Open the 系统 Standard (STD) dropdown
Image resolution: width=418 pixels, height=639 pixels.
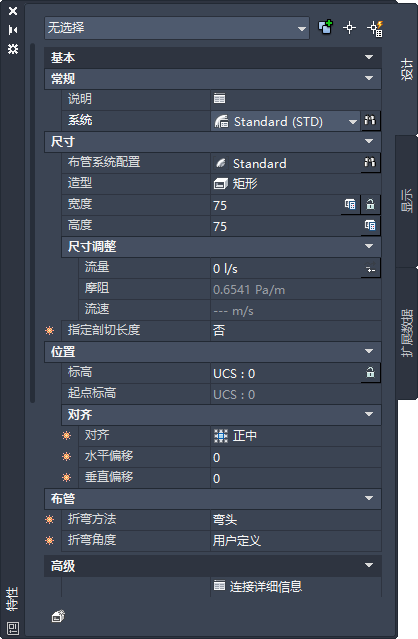(285, 121)
